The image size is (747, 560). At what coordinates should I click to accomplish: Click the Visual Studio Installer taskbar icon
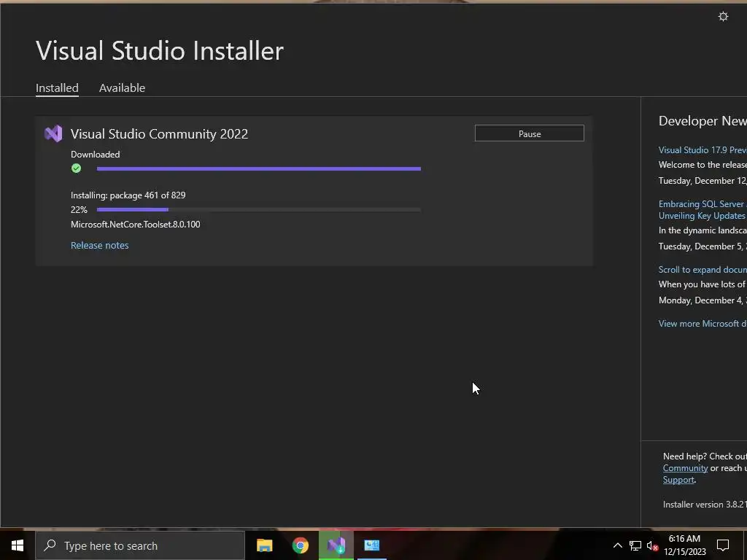tap(336, 545)
